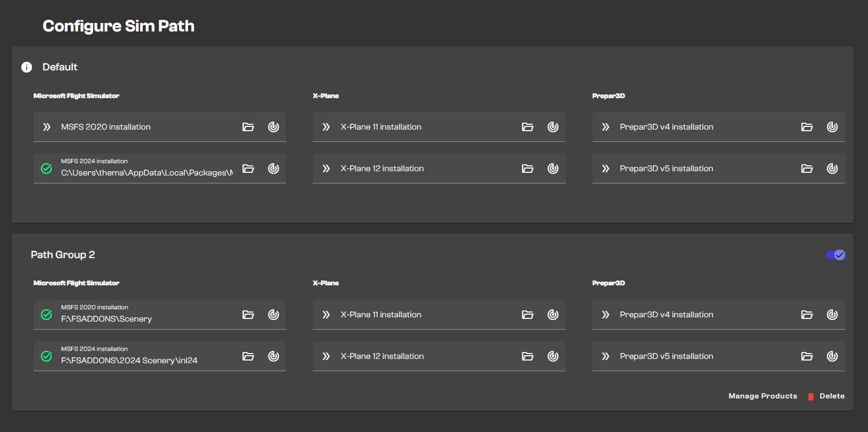The width and height of the screenshot is (868, 432).
Task: Toggle the Path Group 2 switch off
Action: point(835,255)
